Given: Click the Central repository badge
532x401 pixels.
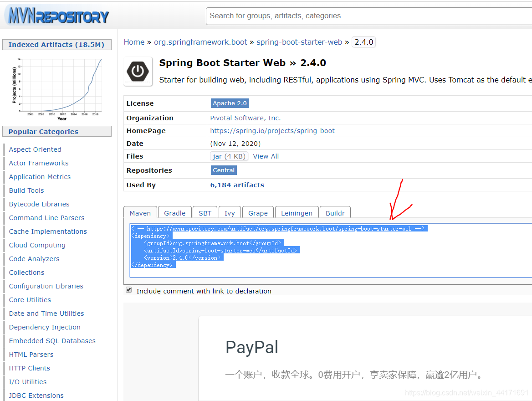Looking at the screenshot, I should click(224, 170).
